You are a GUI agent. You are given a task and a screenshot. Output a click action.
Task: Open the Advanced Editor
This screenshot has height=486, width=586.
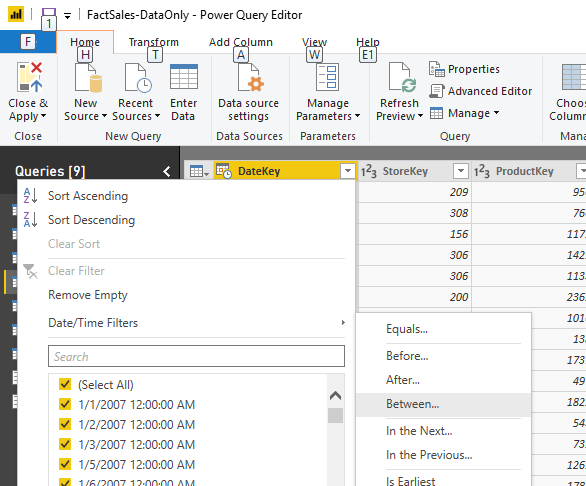click(481, 91)
